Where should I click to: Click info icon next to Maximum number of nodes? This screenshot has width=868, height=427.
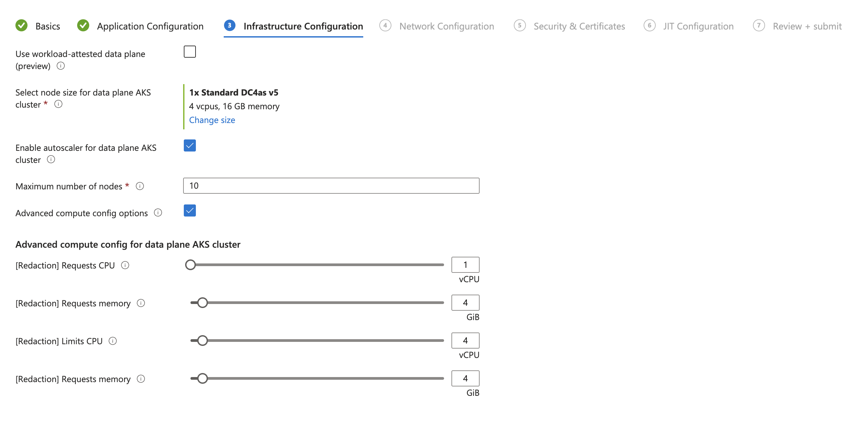[140, 186]
